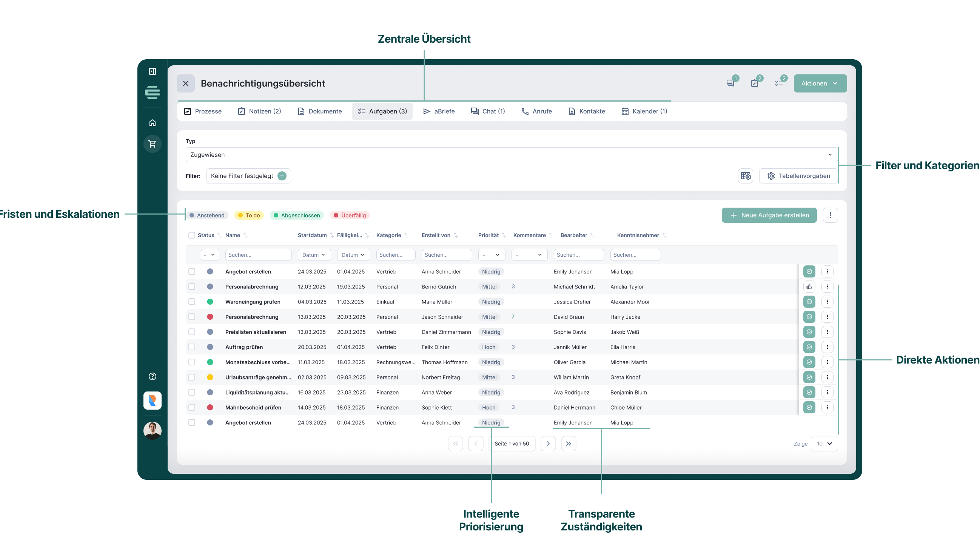The image size is (980, 544).
Task: Open the Tabellenvorgaben button
Action: pos(798,176)
